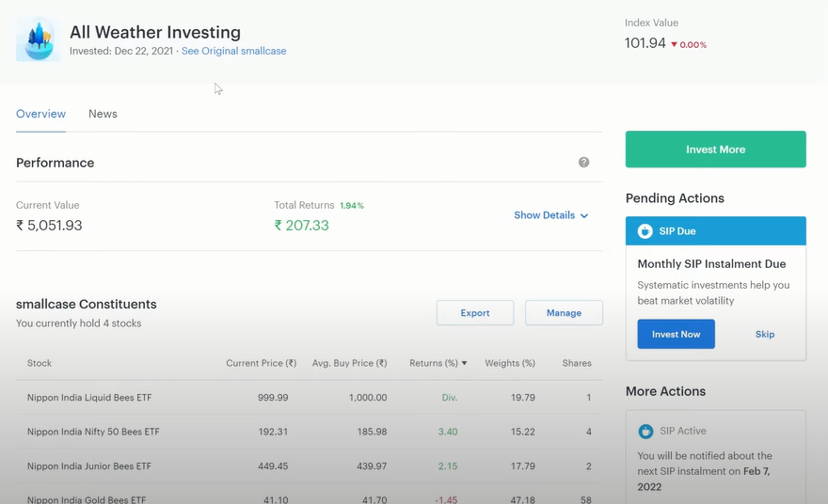The width and height of the screenshot is (828, 504).
Task: Open See Original smallcase link
Action: pos(233,51)
